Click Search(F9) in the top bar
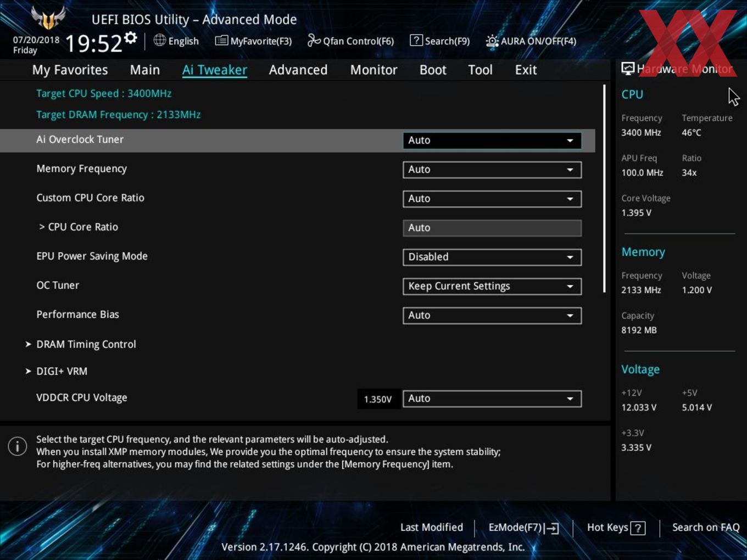Screen dimensions: 747x560 440,41
